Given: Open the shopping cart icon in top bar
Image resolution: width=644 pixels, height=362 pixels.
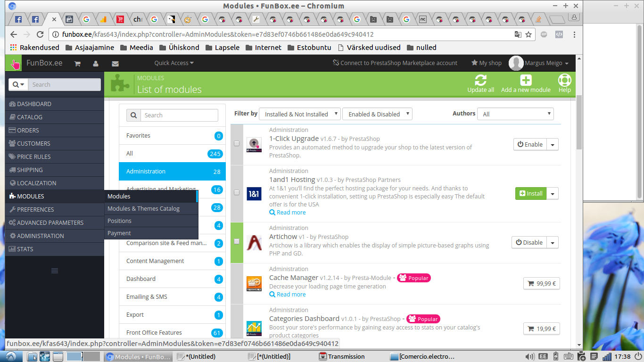Looking at the screenshot, I should [77, 63].
